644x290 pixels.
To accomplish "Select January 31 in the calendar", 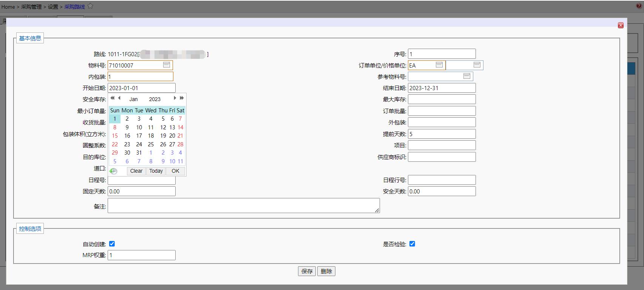I will [x=139, y=153].
